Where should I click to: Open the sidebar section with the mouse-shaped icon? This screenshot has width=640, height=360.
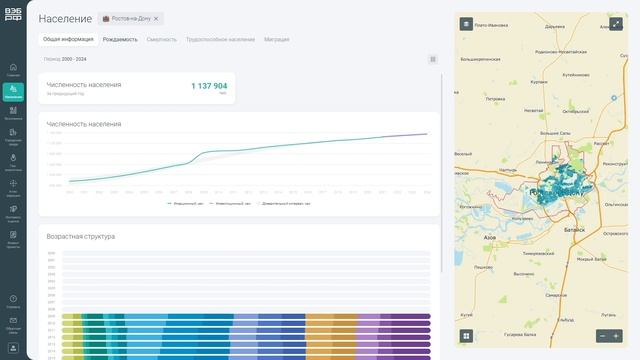13,162
